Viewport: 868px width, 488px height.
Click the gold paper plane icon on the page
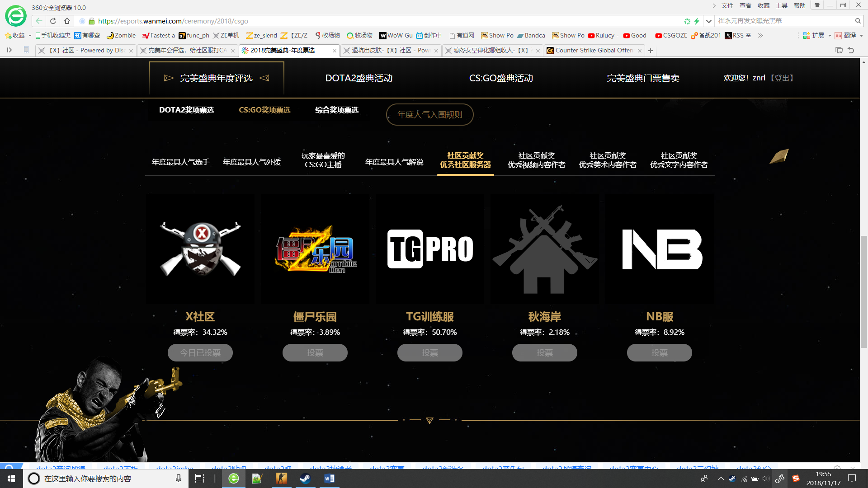point(779,156)
